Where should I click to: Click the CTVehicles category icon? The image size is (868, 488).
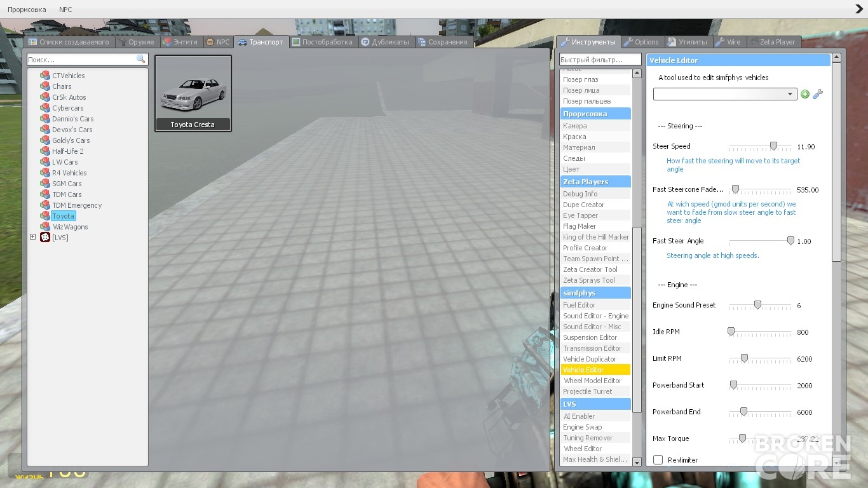pyautogui.click(x=45, y=76)
